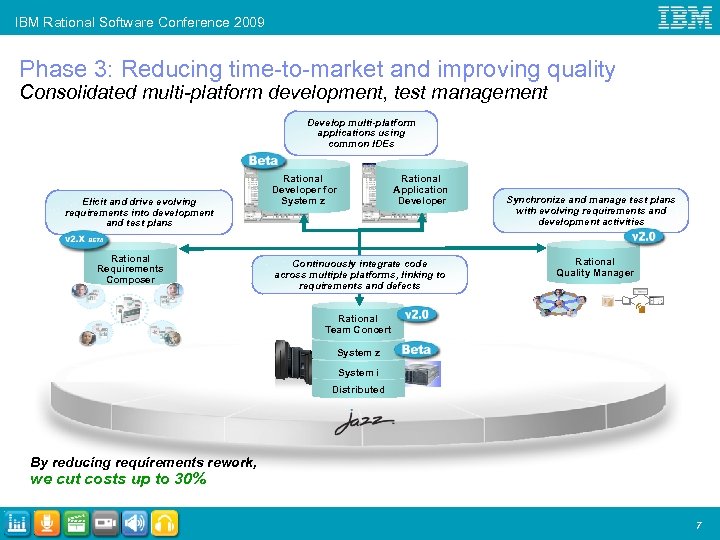
Task: Click the camera lens image
Action: click(x=293, y=360)
